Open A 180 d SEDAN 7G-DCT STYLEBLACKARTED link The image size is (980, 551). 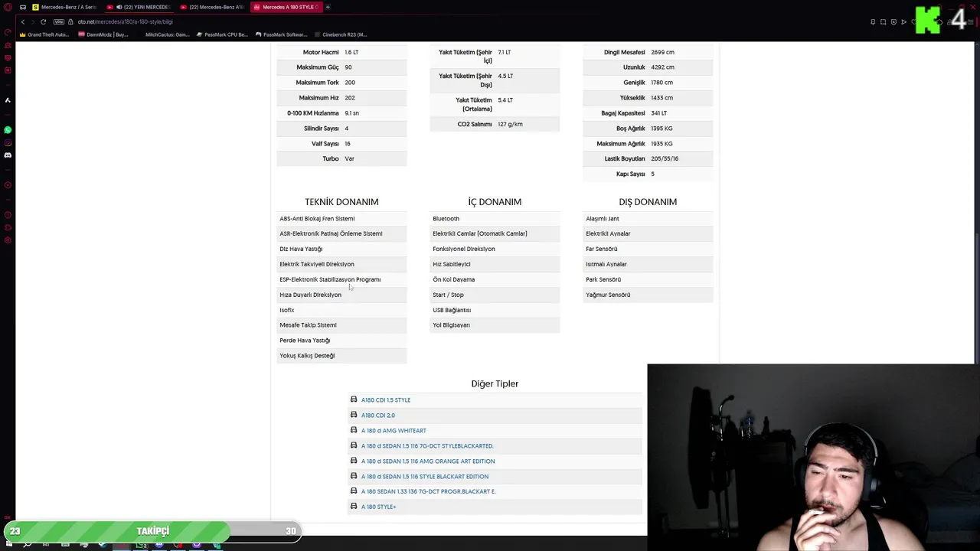[427, 445]
